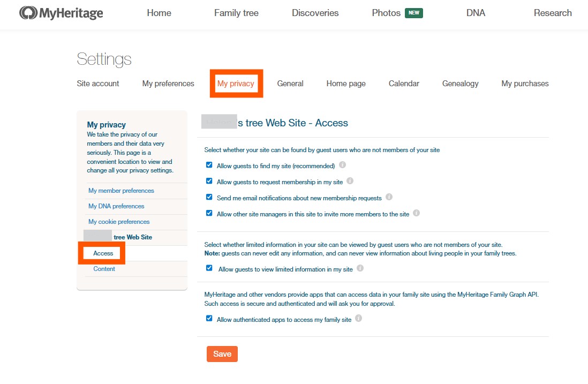Viewport: 588px width, 384px height.
Task: Go to Photos in top navigation
Action: coord(386,13)
